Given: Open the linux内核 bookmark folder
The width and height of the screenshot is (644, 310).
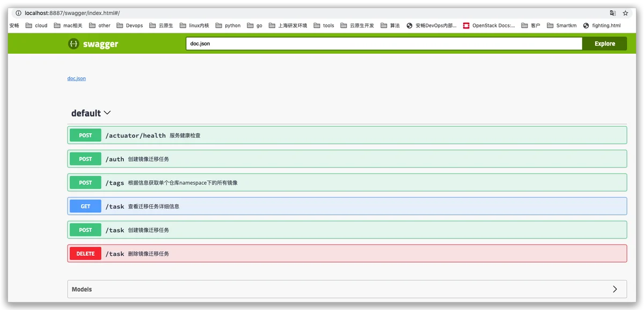Looking at the screenshot, I should point(194,25).
